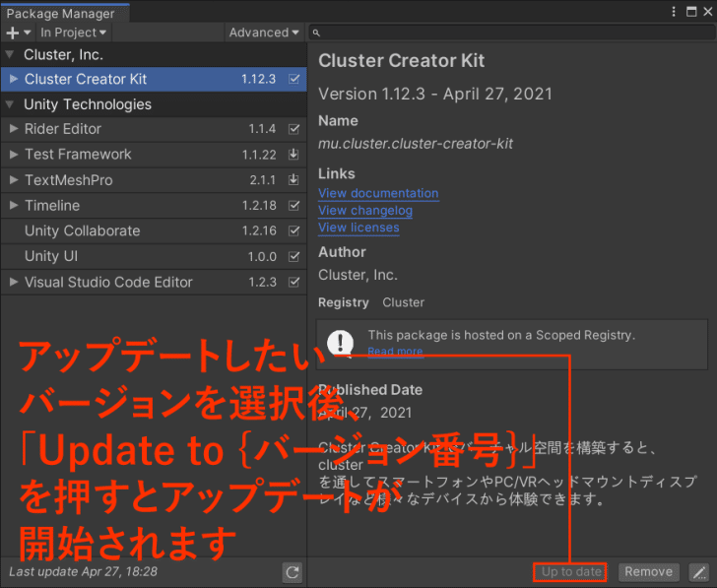Select TextMeshPro package row
The image size is (717, 588).
(154, 179)
